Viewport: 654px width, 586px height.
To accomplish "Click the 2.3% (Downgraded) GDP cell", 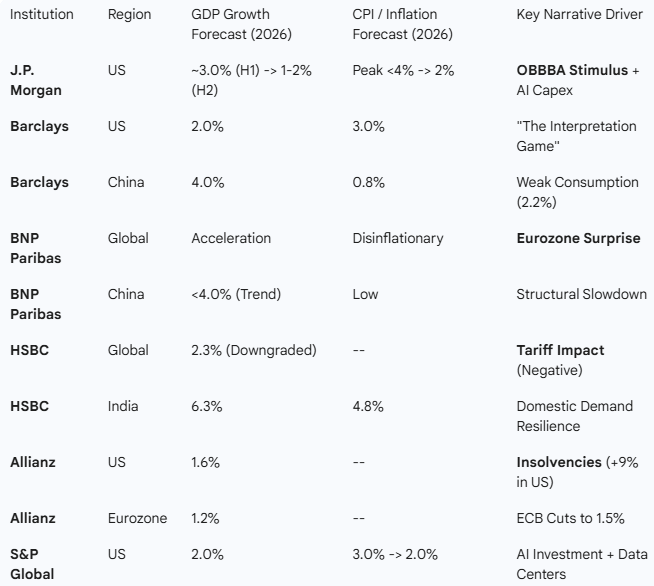I will (253, 351).
